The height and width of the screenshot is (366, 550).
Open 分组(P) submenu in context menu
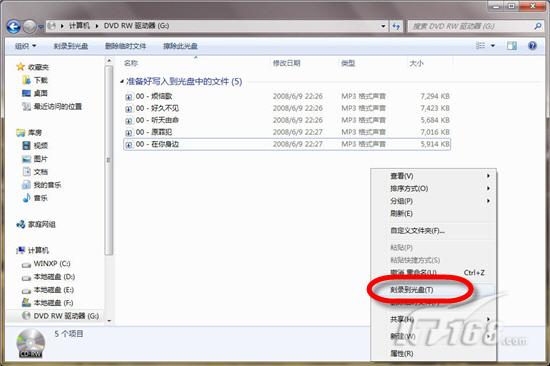434,201
